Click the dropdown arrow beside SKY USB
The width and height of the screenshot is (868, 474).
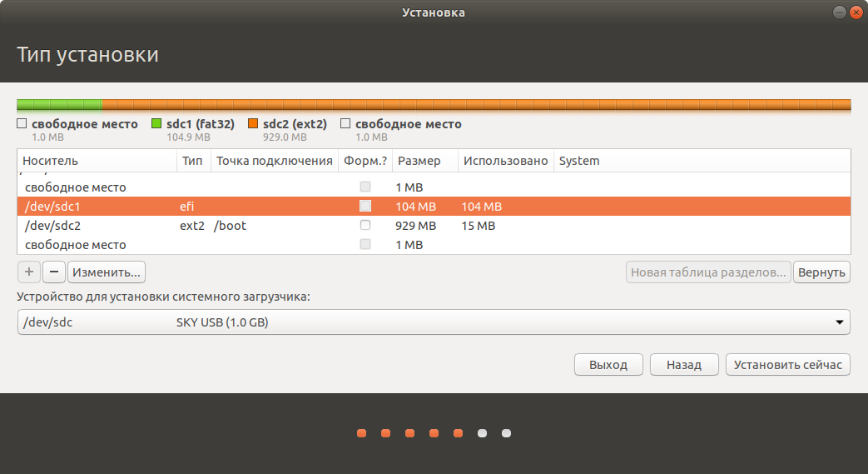[x=838, y=322]
